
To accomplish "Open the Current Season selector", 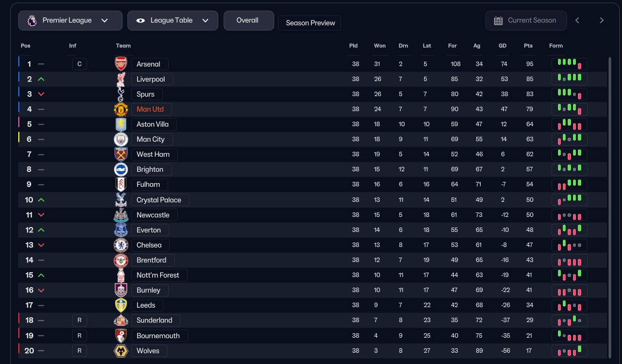I will (526, 20).
